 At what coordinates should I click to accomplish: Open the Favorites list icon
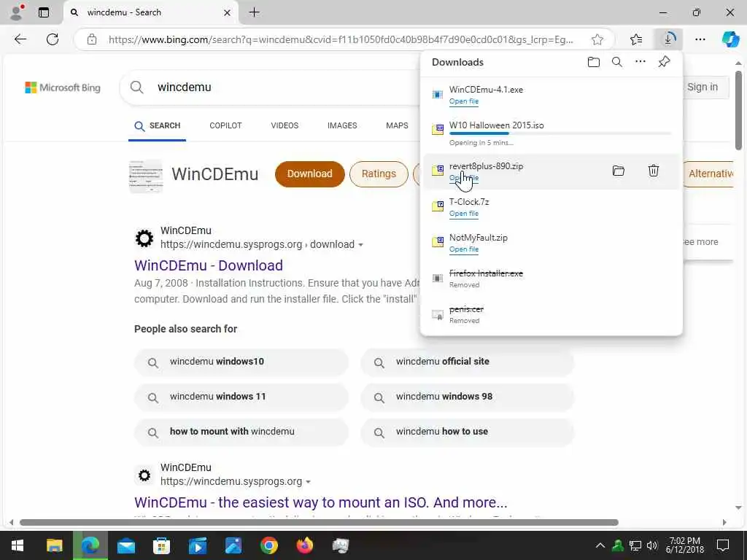[x=636, y=39]
